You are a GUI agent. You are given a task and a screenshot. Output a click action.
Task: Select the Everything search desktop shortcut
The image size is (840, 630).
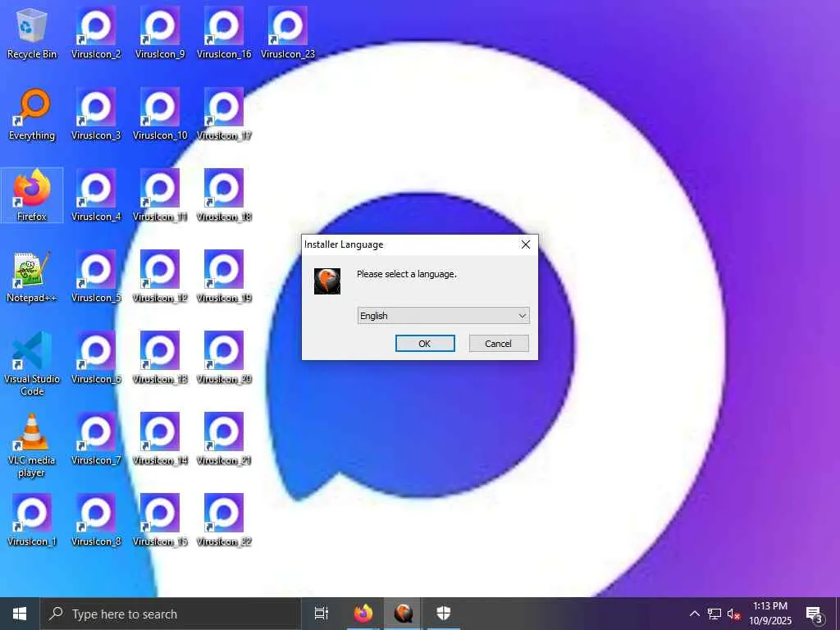pyautogui.click(x=32, y=115)
